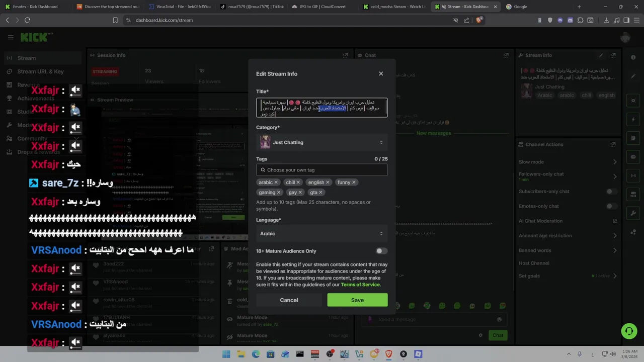Switch to the Google tab
Screen dimensions: 644x362
click(536, 7)
